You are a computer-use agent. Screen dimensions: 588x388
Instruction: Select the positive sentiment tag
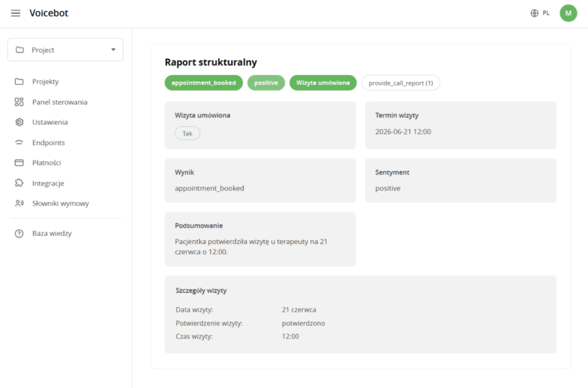pos(266,83)
